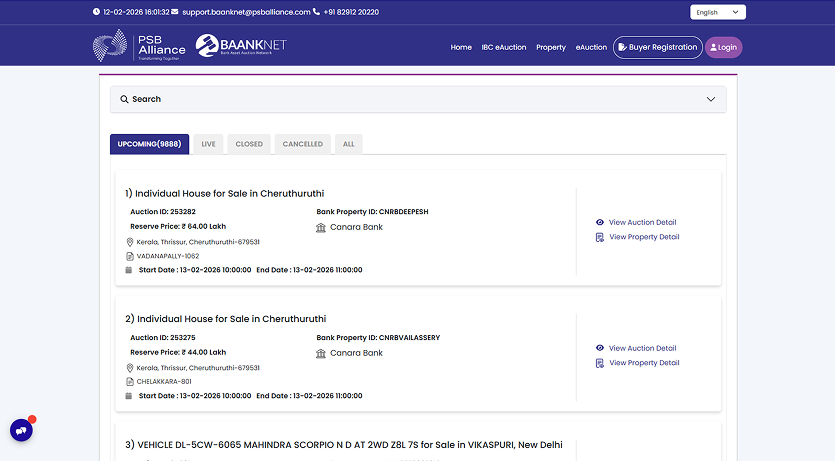
Task: Select the CANCELLED auctions tab
Action: point(302,144)
